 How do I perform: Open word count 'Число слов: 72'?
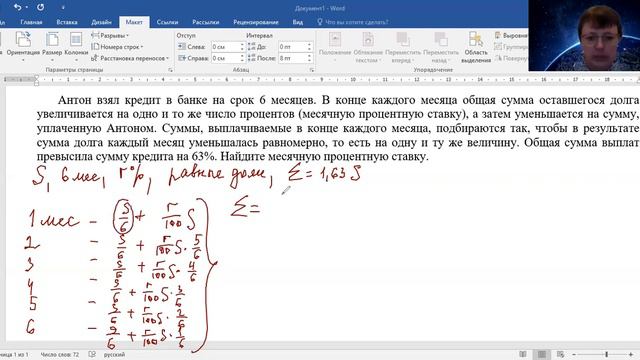click(x=60, y=355)
